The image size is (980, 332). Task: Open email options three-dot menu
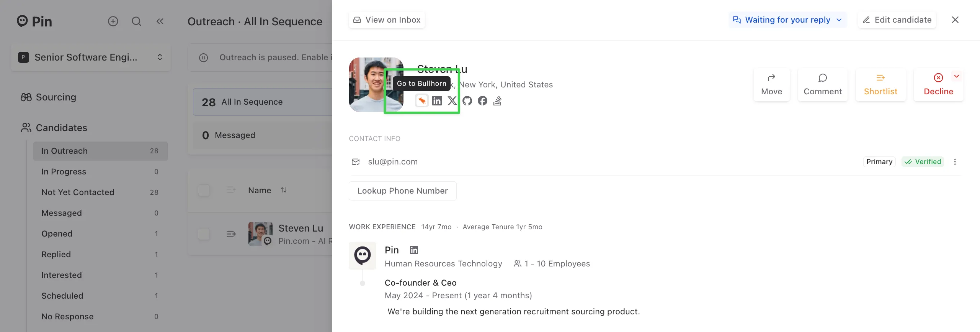coord(955,162)
